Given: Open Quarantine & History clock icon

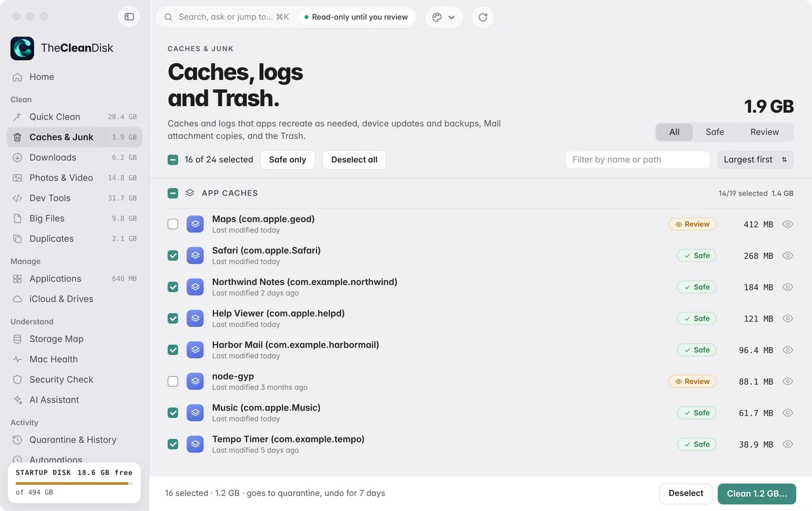Looking at the screenshot, I should pyautogui.click(x=18, y=440).
